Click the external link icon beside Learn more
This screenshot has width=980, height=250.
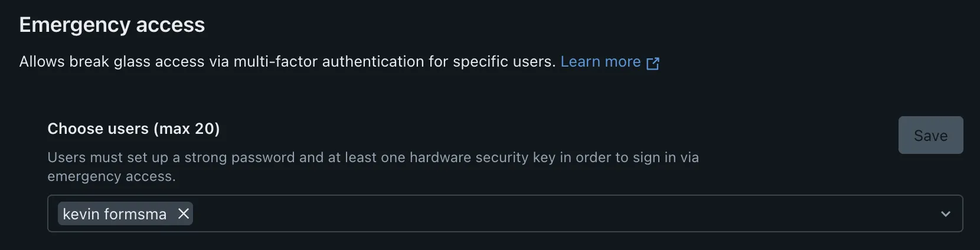652,63
